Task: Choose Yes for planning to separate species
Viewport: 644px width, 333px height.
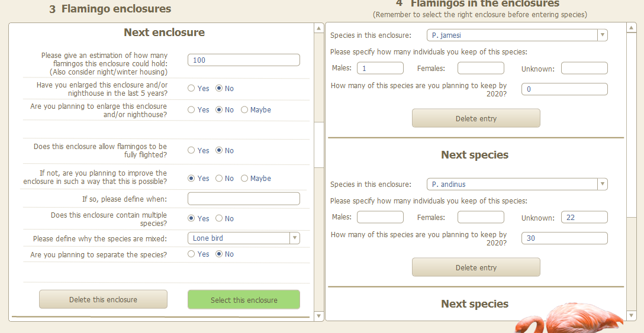Action: 191,254
